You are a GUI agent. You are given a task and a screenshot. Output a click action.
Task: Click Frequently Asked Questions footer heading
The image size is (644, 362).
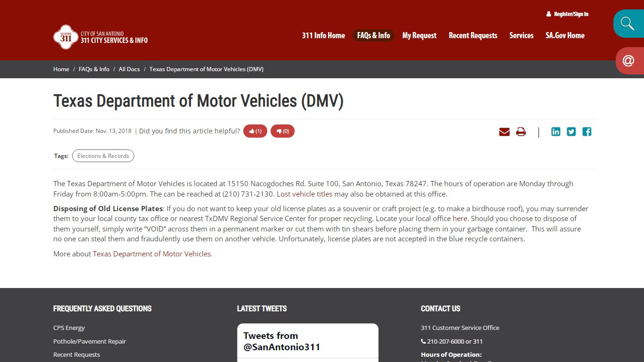[102, 309]
